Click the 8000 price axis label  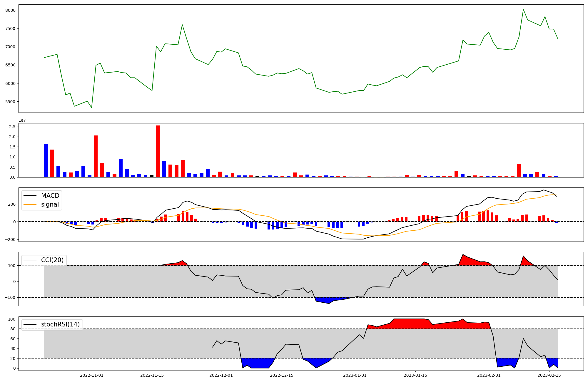pos(10,10)
